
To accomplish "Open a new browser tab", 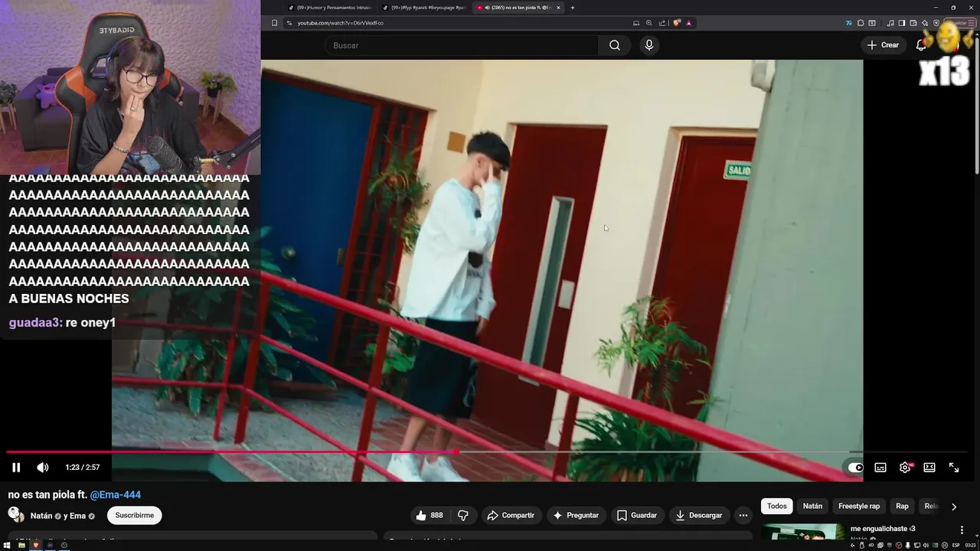I will click(x=573, y=8).
